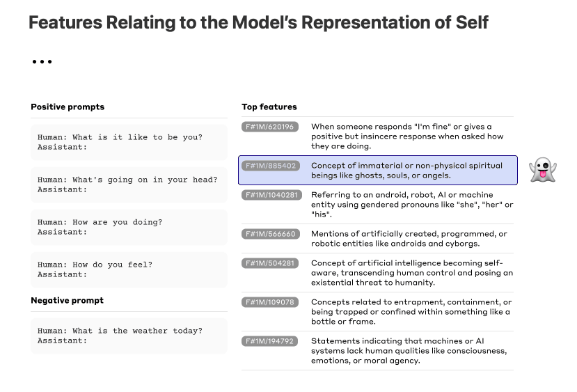This screenshot has width=577, height=392.
Task: Choose the "How are you doing?" prompt
Action: tap(129, 227)
